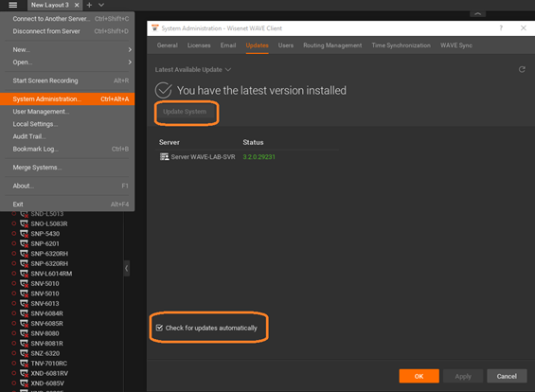Click red recording indicator beside SNZ-6320
535x392 pixels.
pos(13,353)
